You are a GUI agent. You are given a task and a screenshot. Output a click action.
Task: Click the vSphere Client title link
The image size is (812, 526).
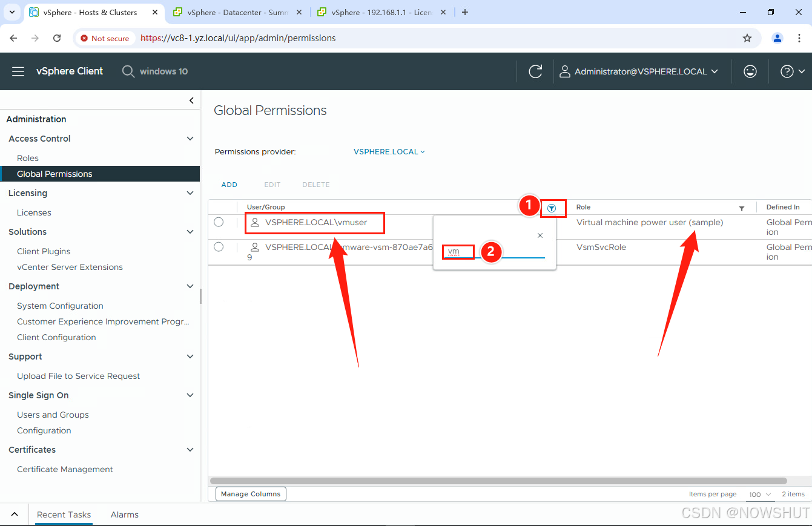tap(70, 71)
